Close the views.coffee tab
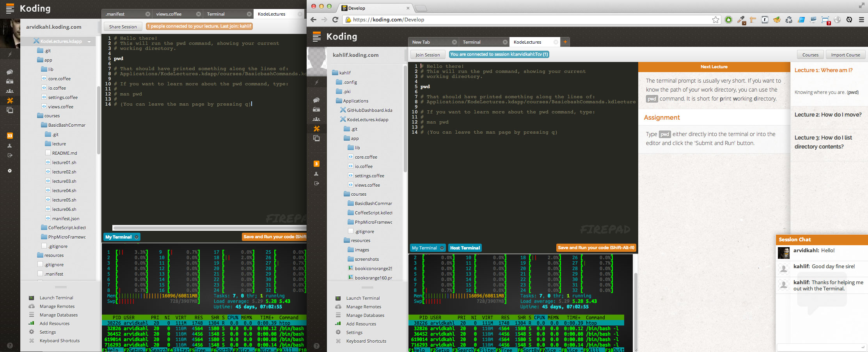Viewport: 868px width, 352px height. (198, 14)
